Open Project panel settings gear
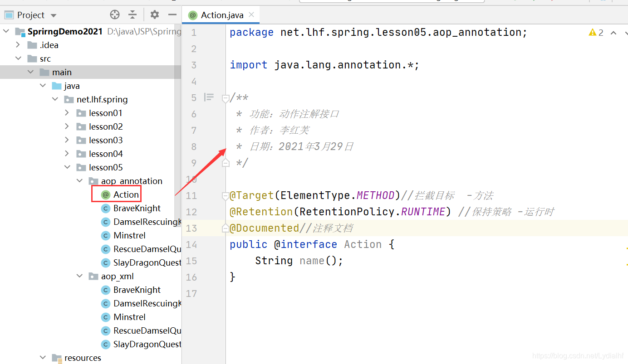Viewport: 628px width, 364px height. [x=155, y=15]
